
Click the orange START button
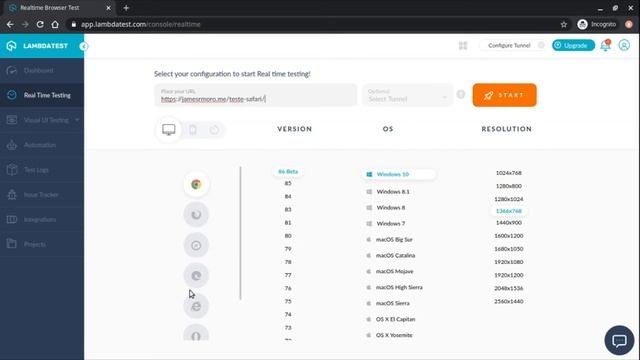(x=504, y=95)
